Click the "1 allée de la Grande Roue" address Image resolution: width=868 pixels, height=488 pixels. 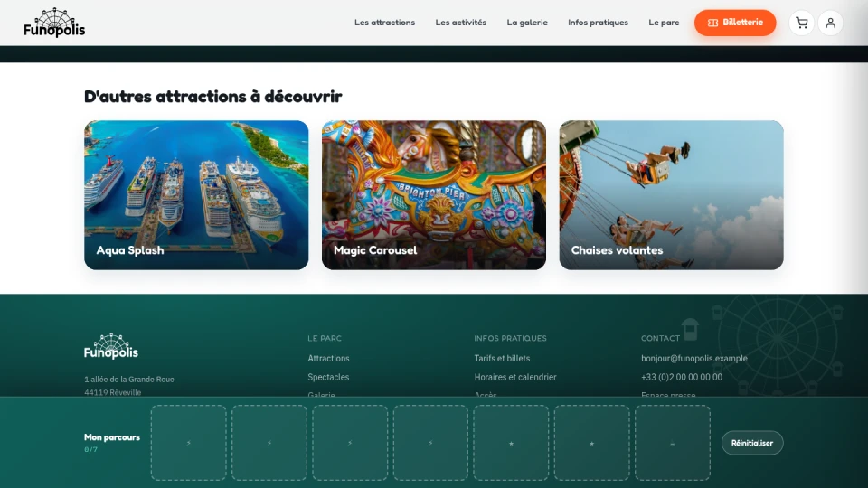[x=129, y=380]
